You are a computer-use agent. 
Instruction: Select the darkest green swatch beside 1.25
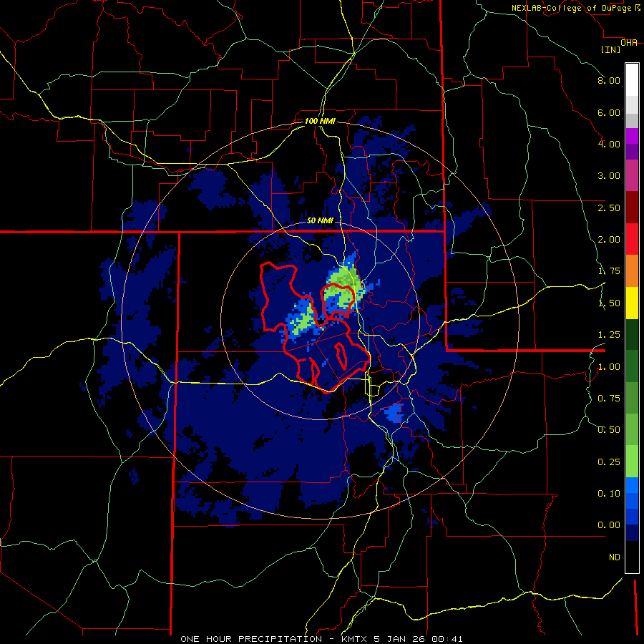(x=632, y=334)
